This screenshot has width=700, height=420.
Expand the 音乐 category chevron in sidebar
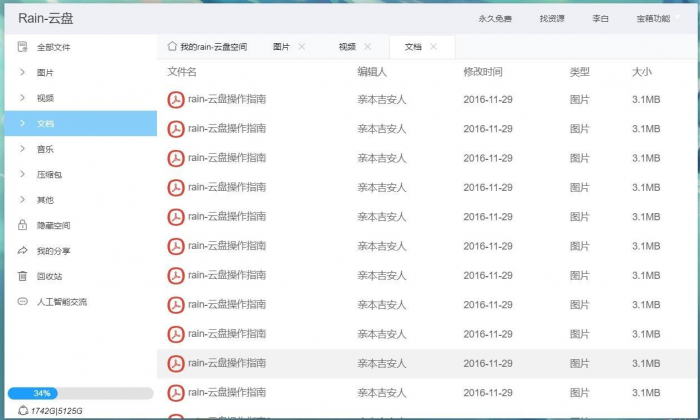pyautogui.click(x=23, y=149)
